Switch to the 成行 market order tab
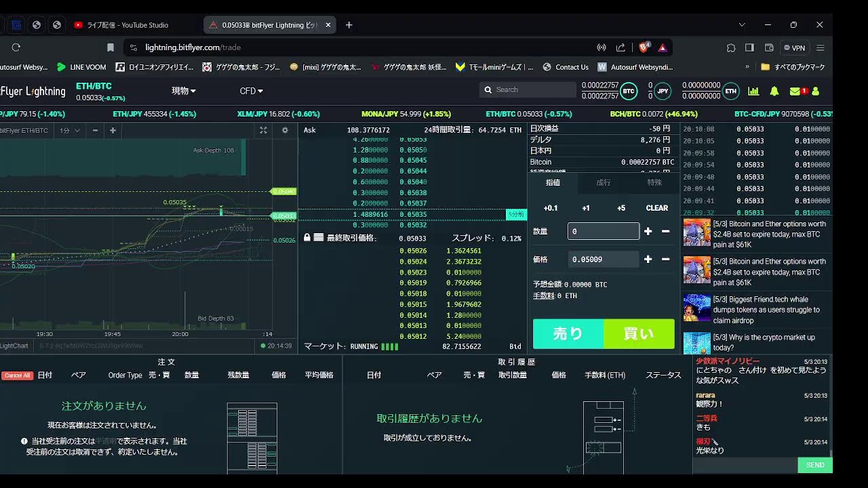 pyautogui.click(x=603, y=182)
